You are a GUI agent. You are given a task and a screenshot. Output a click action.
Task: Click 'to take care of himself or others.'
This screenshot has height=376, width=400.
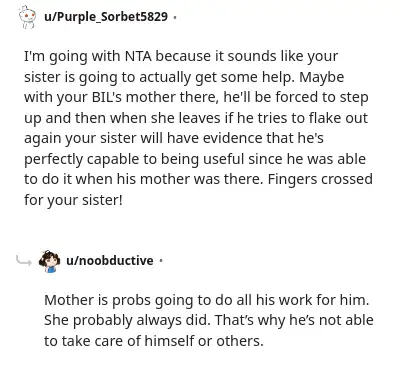pos(154,341)
